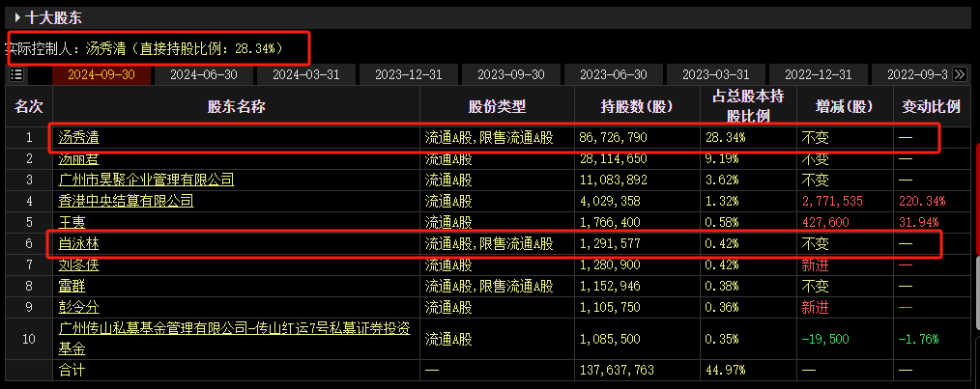Switch to the 2023-09-30 tab
The height and width of the screenshot is (389, 980).
(511, 75)
